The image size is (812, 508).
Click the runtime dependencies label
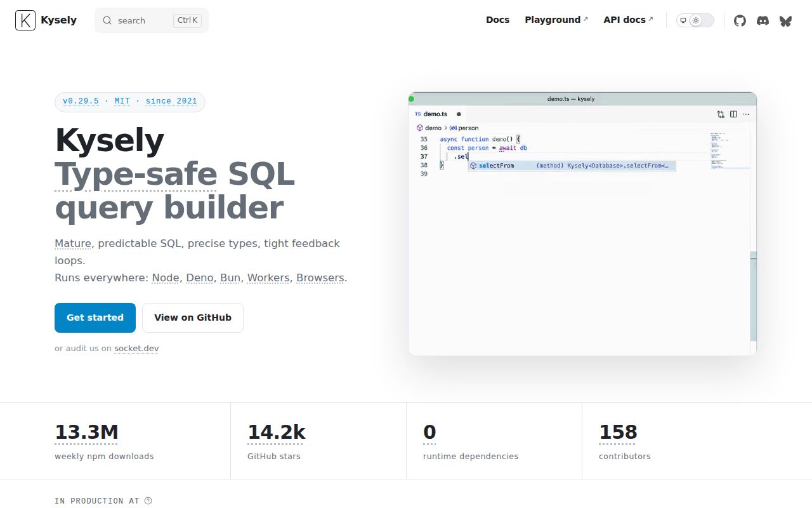point(471,456)
